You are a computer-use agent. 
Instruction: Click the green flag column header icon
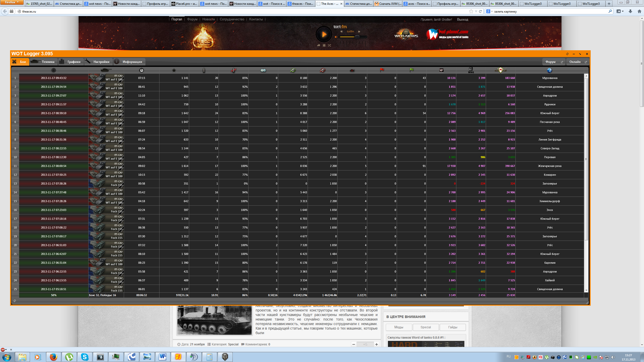[412, 70]
